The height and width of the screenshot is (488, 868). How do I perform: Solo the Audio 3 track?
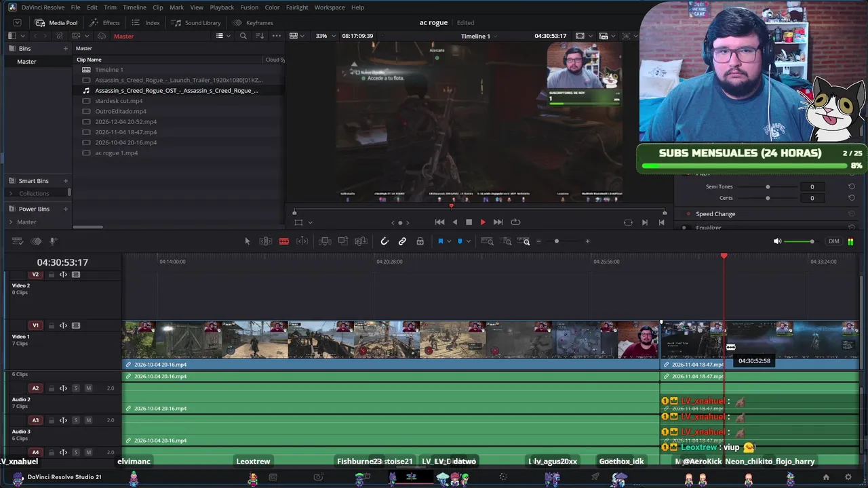click(x=76, y=420)
